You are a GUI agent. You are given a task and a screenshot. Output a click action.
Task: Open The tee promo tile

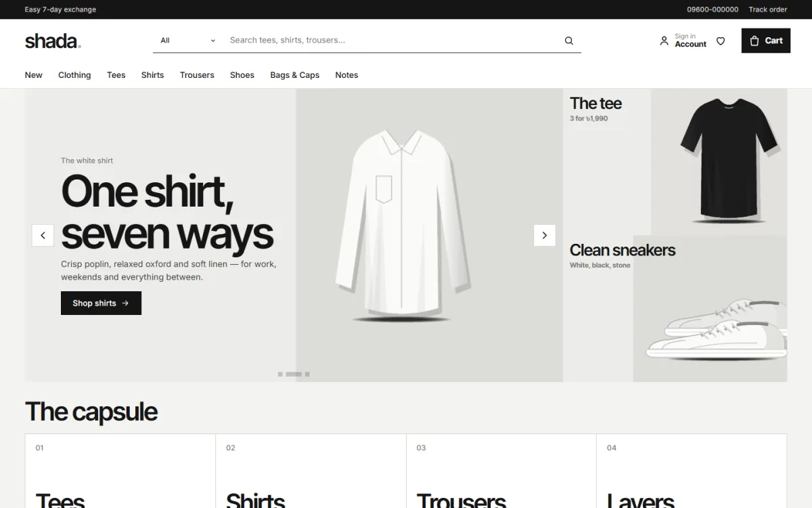(x=675, y=162)
